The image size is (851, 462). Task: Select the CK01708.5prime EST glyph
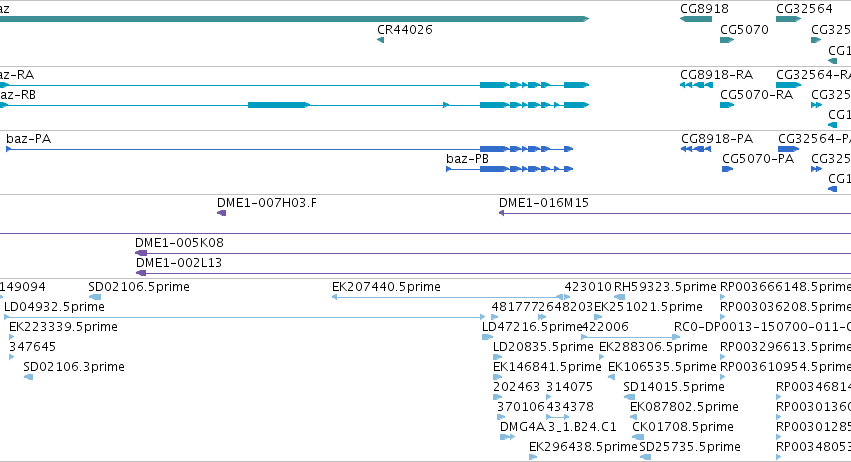click(638, 437)
